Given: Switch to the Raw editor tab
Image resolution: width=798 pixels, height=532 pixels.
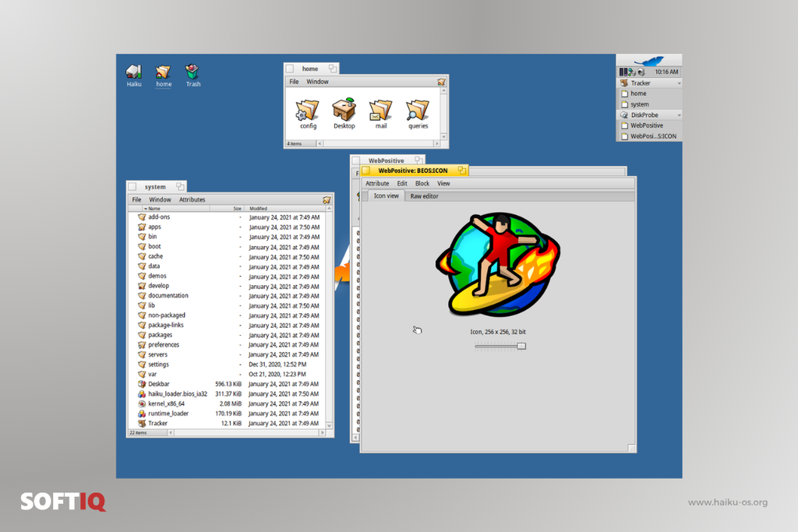Looking at the screenshot, I should (424, 196).
